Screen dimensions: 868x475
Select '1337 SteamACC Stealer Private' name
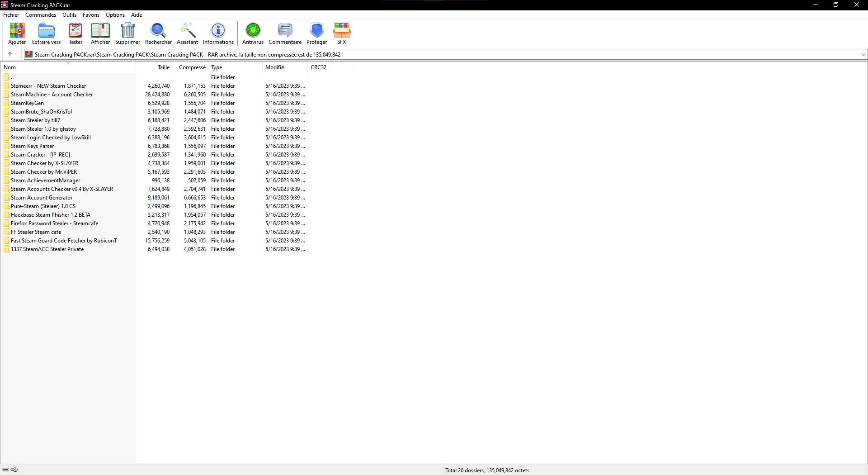coord(47,249)
